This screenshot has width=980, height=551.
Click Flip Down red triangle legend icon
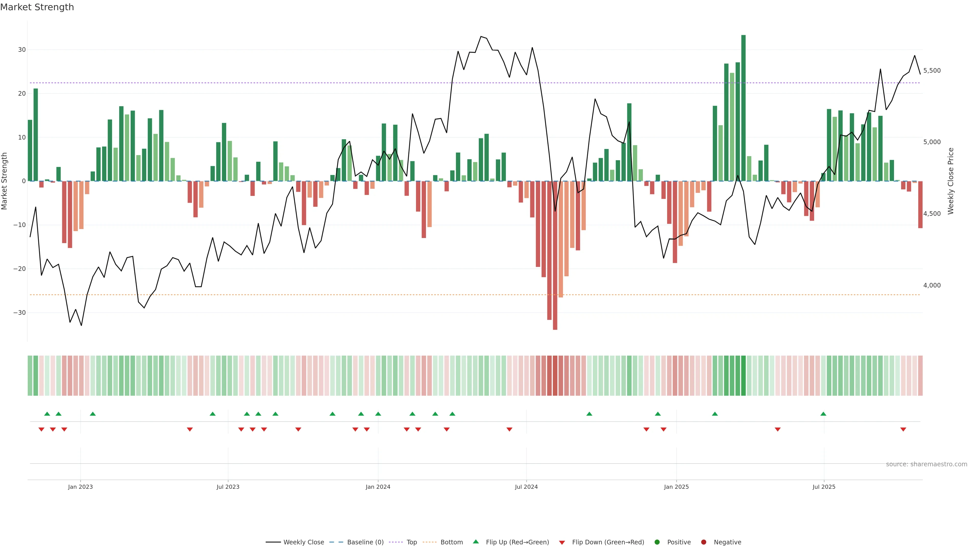click(x=562, y=542)
